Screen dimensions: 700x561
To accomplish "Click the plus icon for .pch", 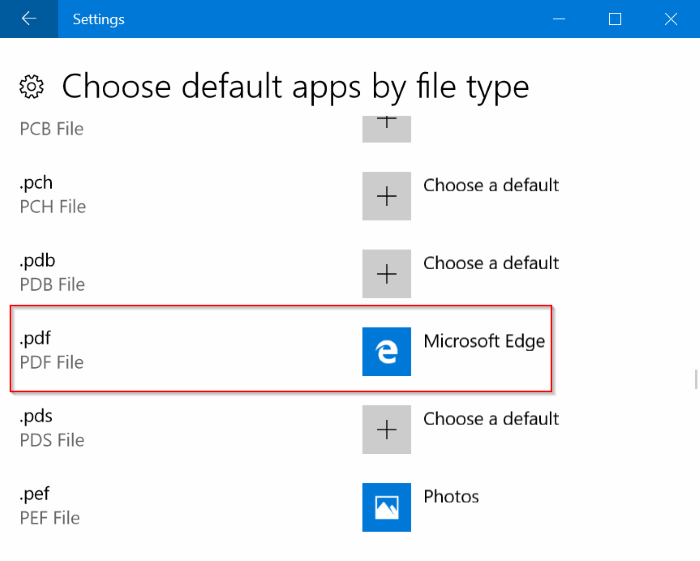I will (387, 196).
